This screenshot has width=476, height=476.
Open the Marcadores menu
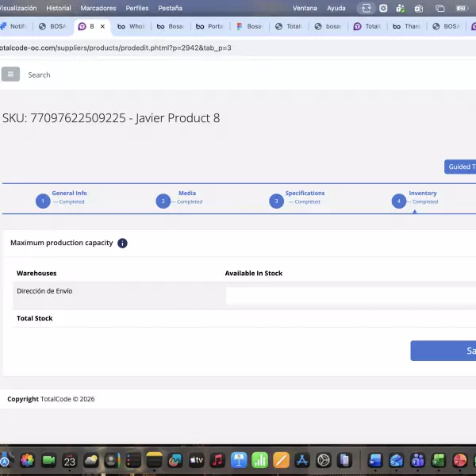pos(98,8)
